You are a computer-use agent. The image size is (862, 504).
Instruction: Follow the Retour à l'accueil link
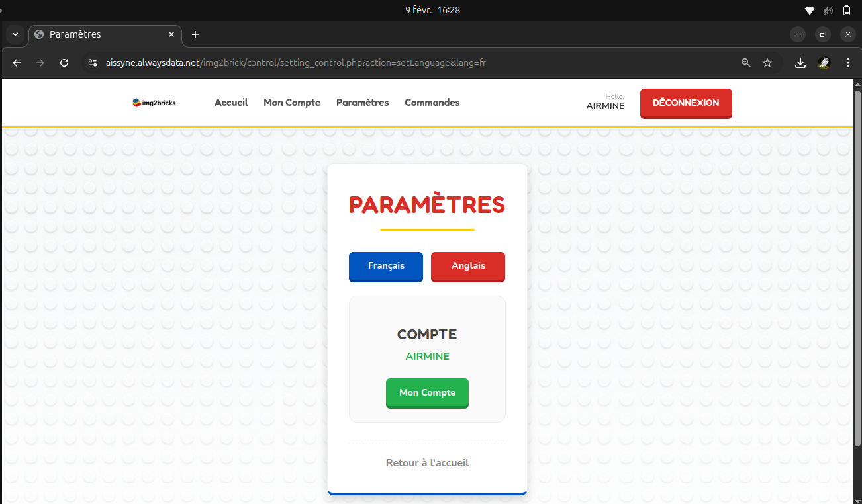[x=427, y=463]
